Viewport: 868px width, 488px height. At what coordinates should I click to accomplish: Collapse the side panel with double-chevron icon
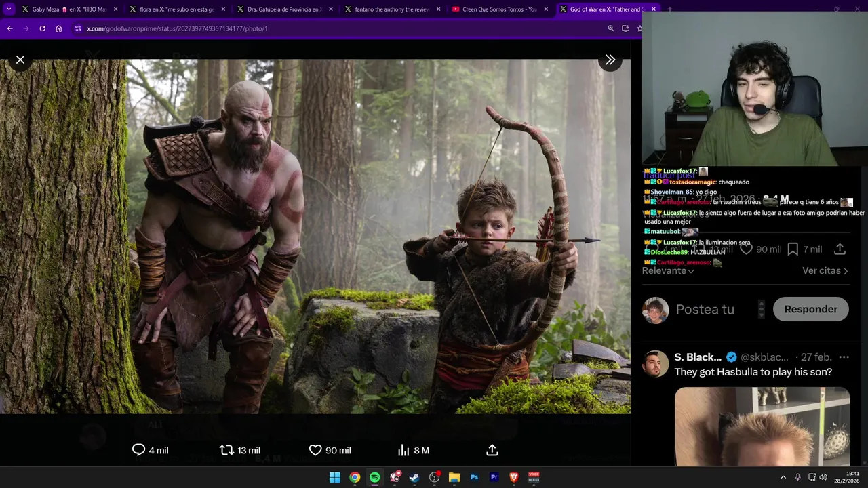pos(610,60)
